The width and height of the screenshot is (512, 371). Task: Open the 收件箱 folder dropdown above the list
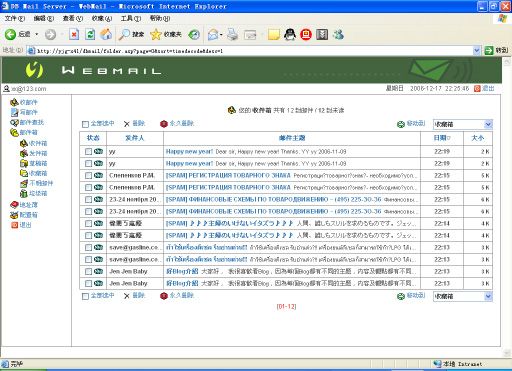[463, 124]
